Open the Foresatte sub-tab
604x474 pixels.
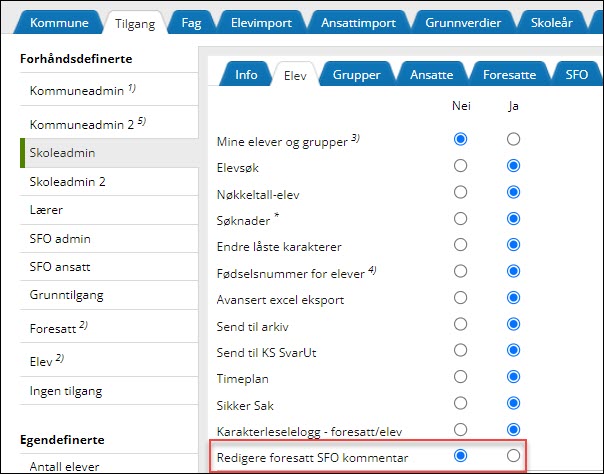[x=511, y=74]
